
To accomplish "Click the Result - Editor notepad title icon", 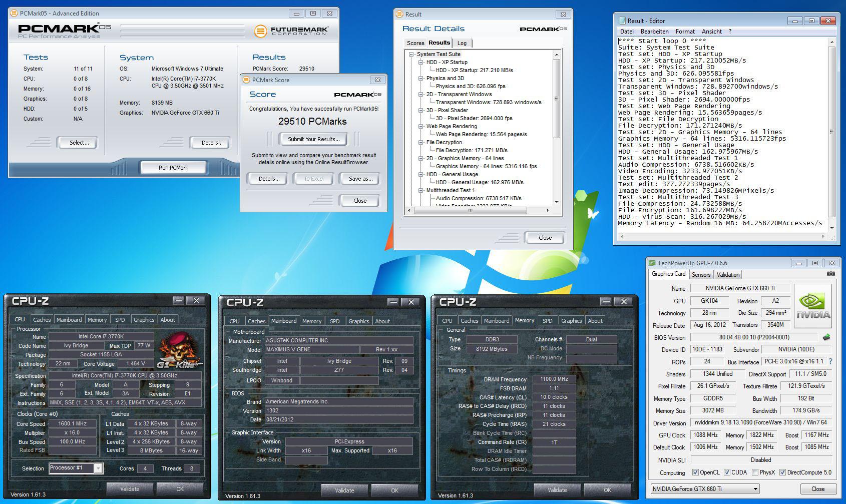I will (622, 21).
